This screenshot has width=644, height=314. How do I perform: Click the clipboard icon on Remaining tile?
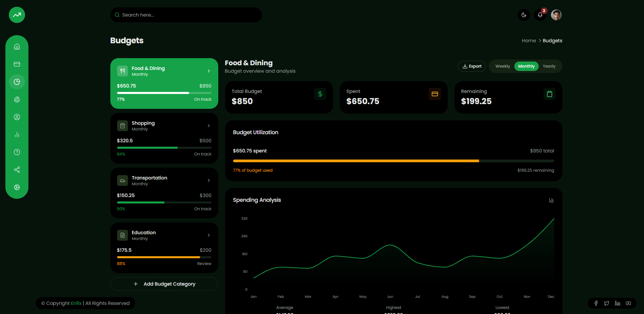550,94
